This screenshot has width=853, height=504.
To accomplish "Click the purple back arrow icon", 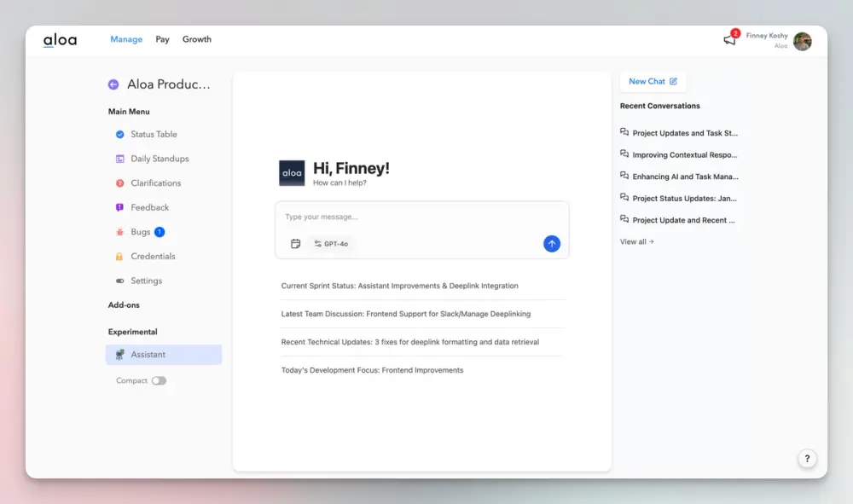I will (113, 84).
